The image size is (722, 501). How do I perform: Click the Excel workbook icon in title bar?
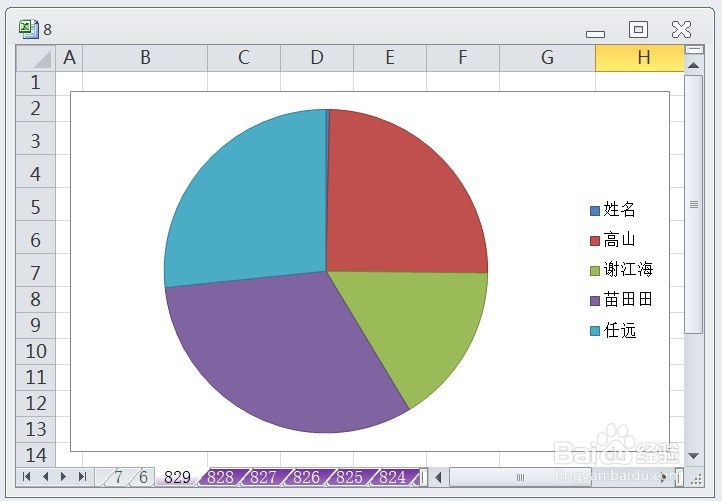tap(29, 29)
